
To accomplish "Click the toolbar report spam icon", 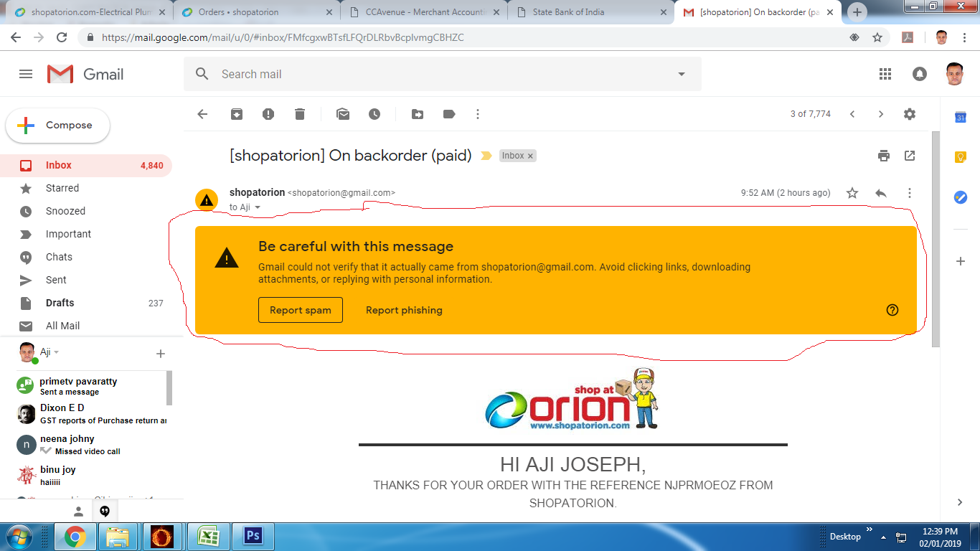I will [x=268, y=114].
